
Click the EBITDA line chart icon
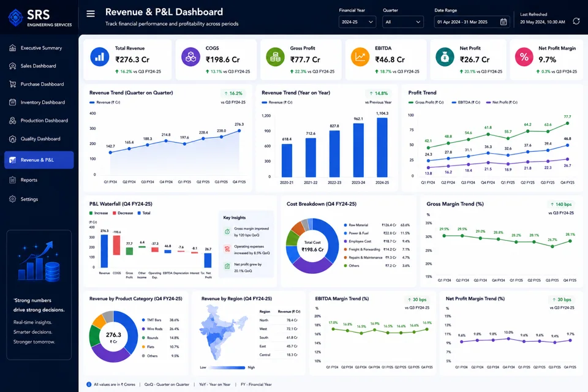360,57
